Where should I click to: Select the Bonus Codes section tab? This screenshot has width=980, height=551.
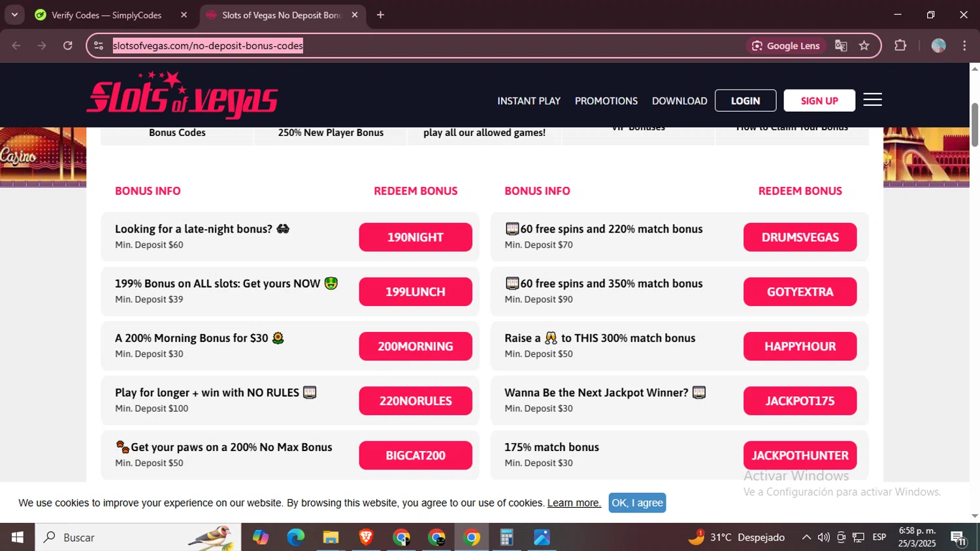[177, 133]
